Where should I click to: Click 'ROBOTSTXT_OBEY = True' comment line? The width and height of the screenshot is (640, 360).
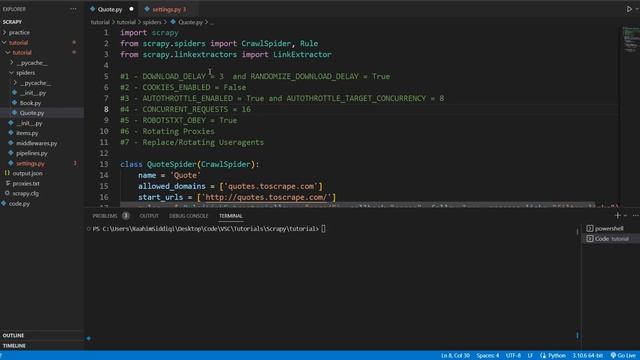point(178,120)
